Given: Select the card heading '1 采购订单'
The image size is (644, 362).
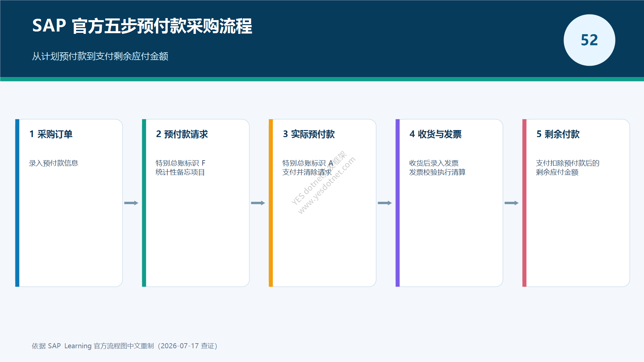Looking at the screenshot, I should click(51, 134).
